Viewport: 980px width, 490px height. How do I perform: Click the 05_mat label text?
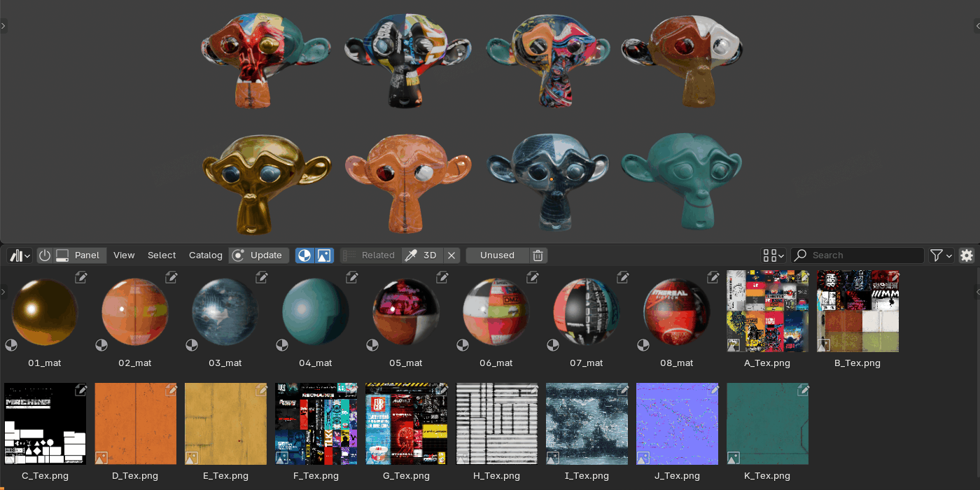(406, 363)
